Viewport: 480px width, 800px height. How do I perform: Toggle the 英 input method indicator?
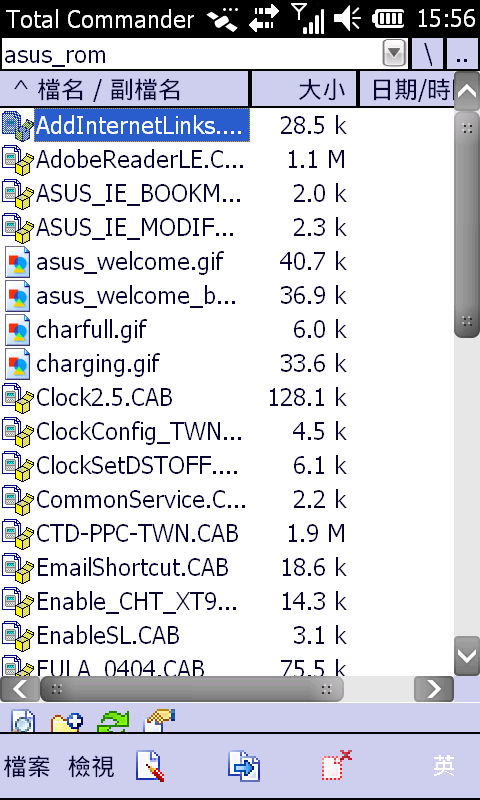pyautogui.click(x=444, y=766)
